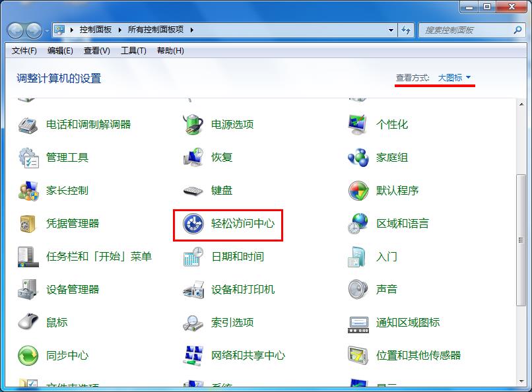Open the 设备和打印机 printer icon

193,290
